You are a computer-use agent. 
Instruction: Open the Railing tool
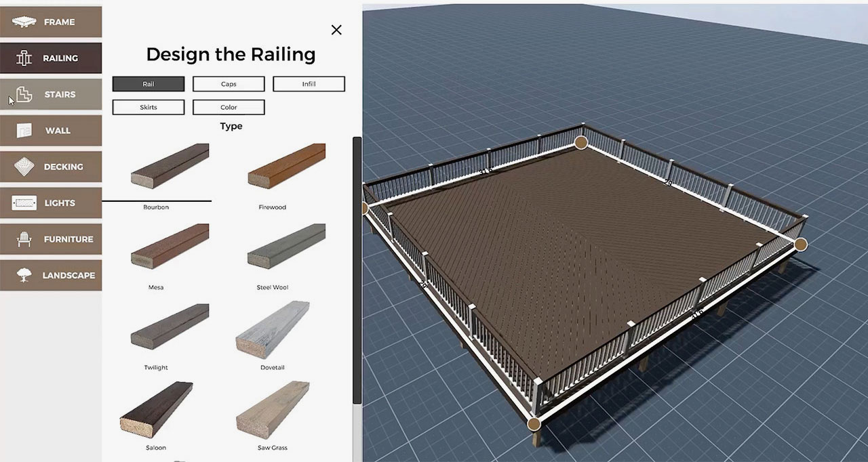[51, 58]
